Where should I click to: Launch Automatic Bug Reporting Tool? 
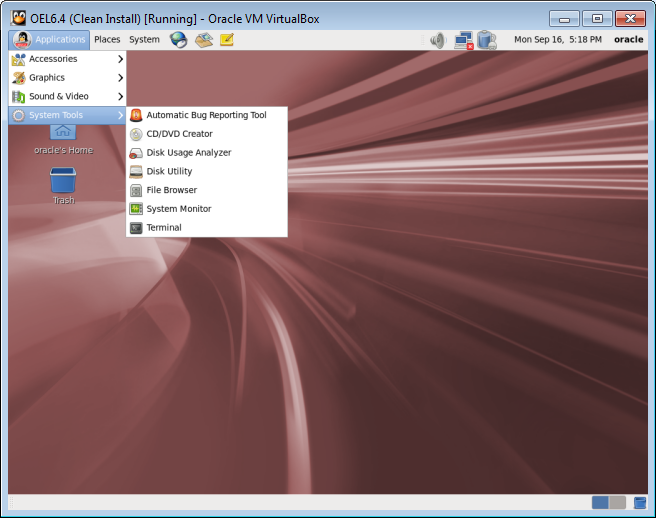point(207,115)
